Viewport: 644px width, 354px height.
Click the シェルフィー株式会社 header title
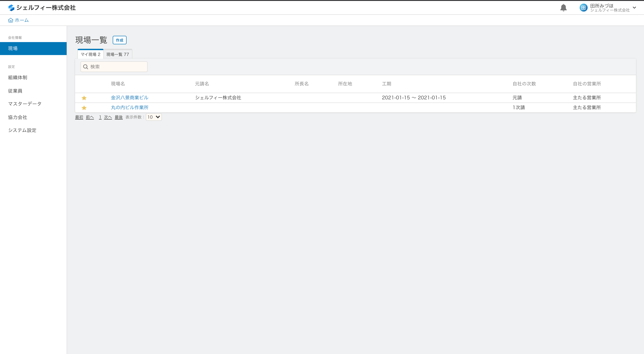pos(46,8)
